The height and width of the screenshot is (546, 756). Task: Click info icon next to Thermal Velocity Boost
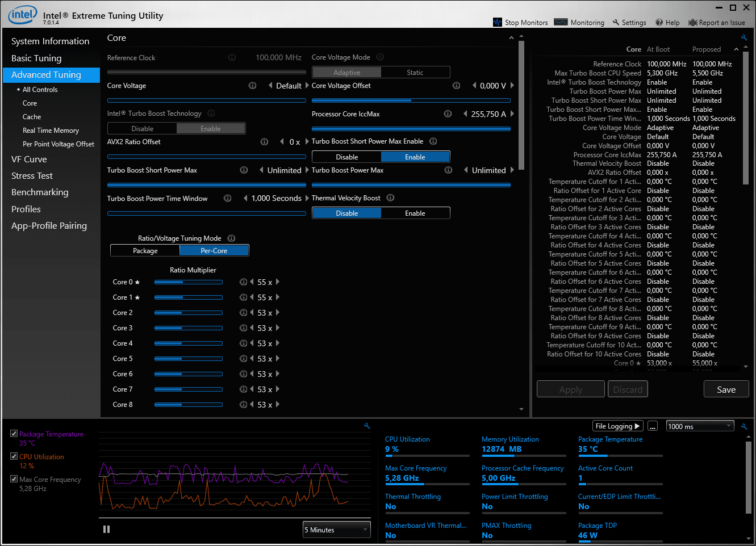[x=390, y=198]
